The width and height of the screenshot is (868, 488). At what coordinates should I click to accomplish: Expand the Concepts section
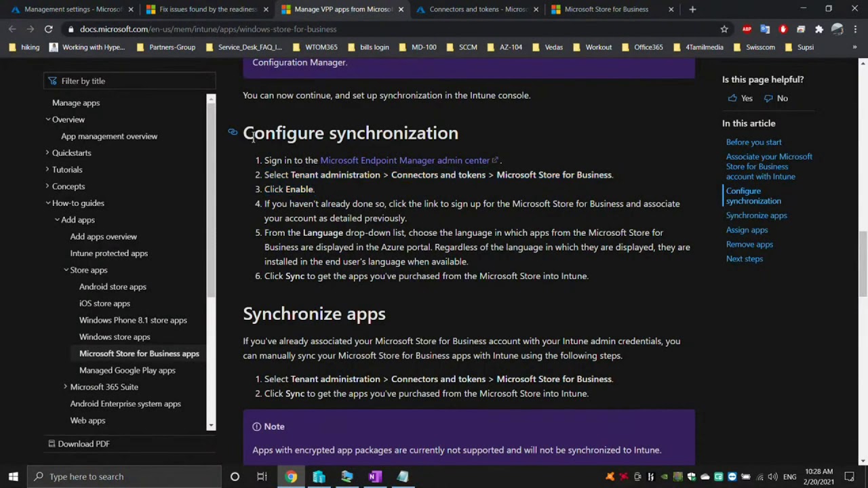(47, 186)
